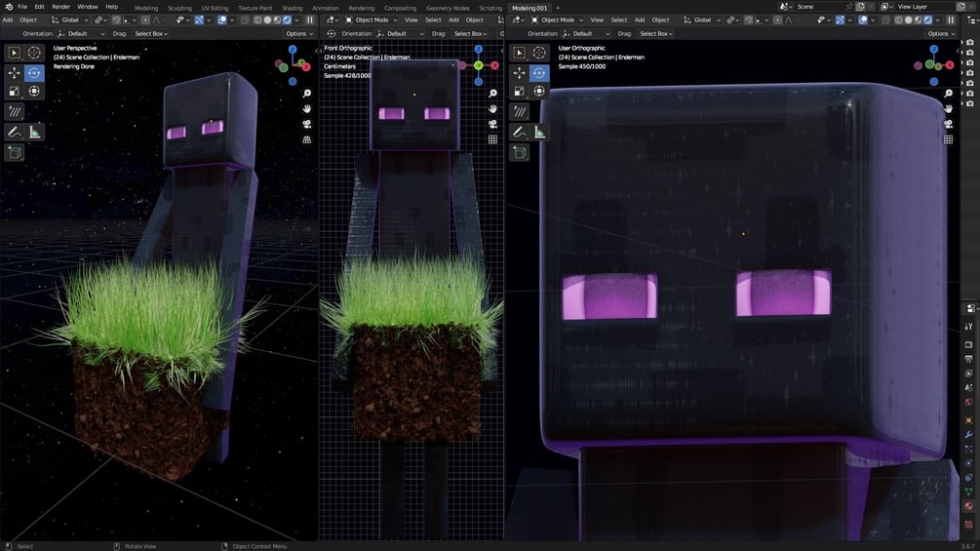Select the Cursor tool in right viewport

click(538, 53)
